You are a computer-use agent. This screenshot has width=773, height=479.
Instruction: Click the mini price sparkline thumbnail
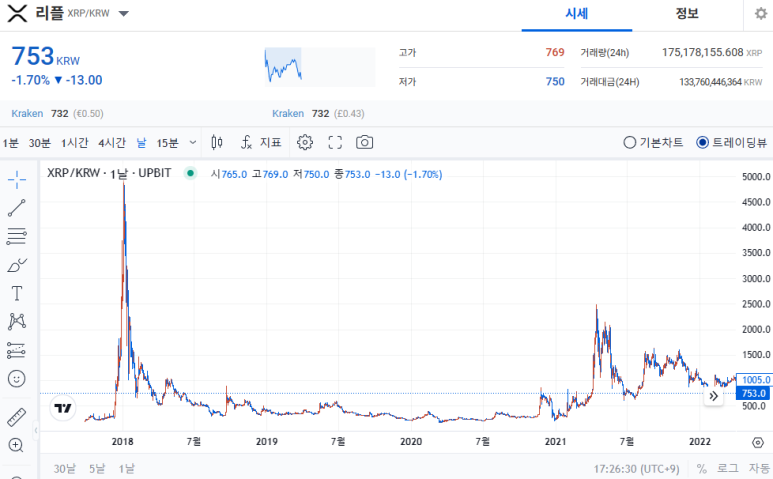pyautogui.click(x=319, y=67)
